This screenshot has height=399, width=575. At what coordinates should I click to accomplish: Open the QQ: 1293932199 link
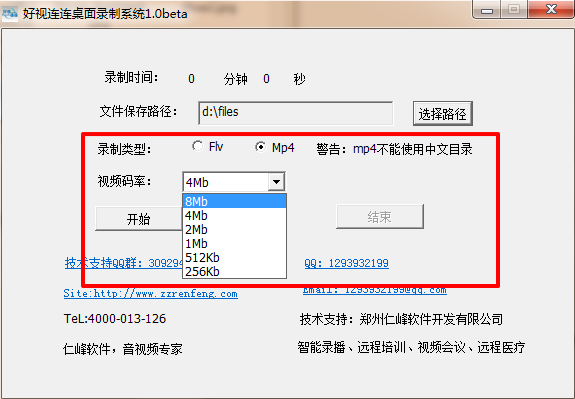click(347, 263)
